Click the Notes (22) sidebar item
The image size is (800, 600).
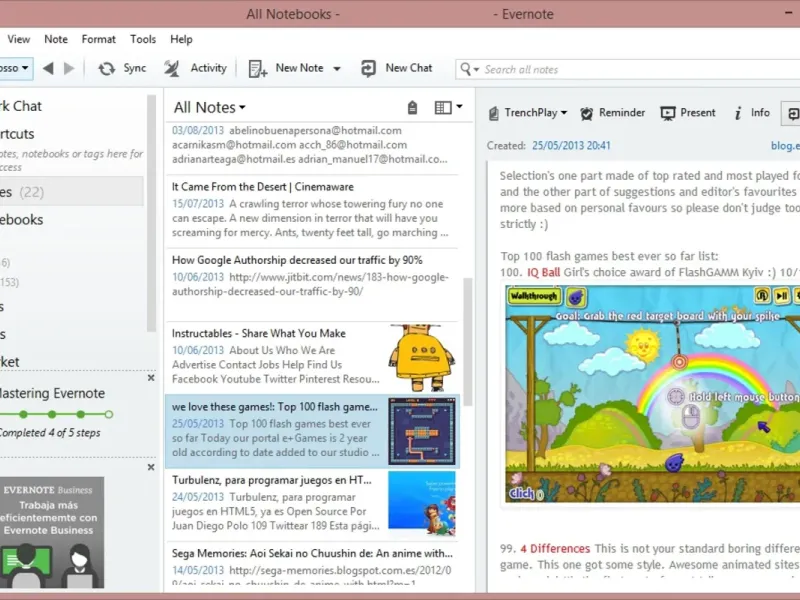coord(71,192)
